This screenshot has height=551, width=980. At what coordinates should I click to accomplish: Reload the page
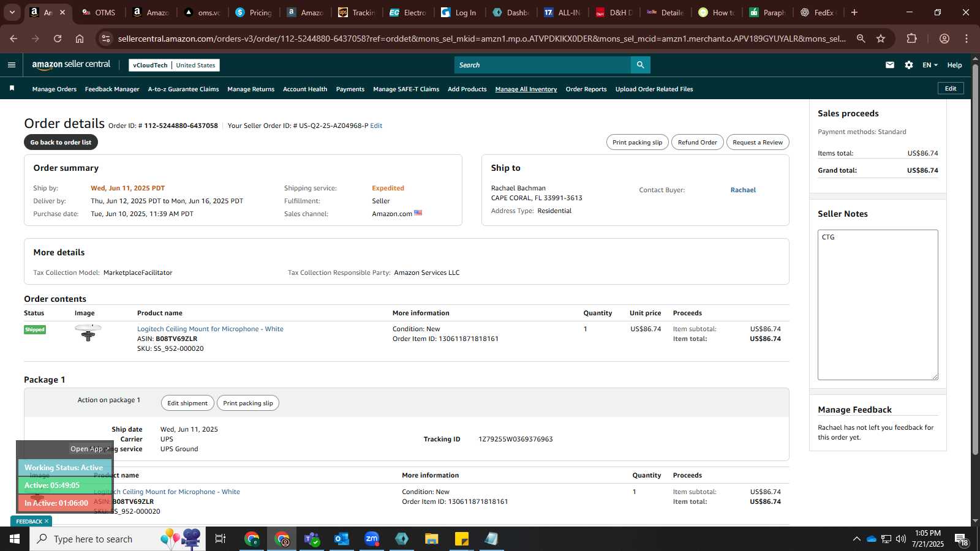click(58, 39)
